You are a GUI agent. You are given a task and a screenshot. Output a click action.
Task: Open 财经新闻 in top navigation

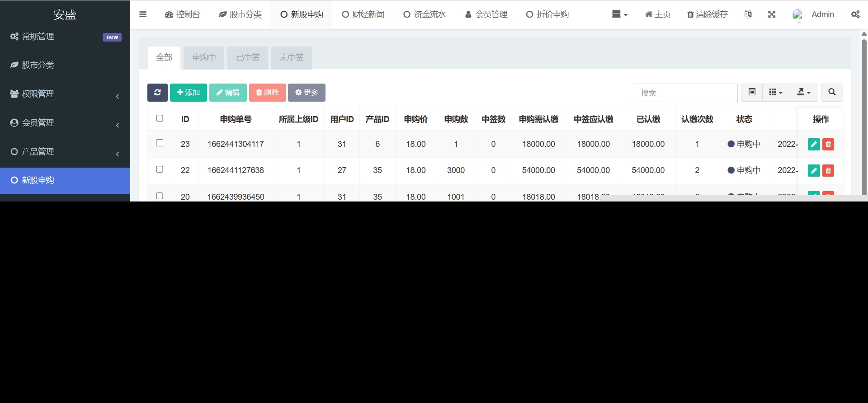pos(363,14)
